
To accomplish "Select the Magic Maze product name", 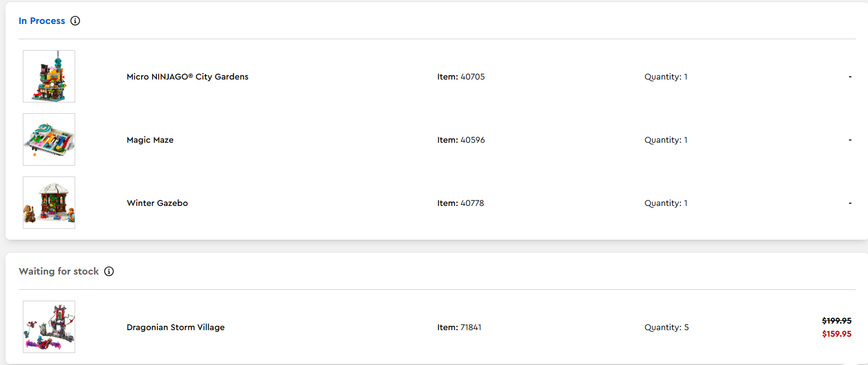I will (x=150, y=140).
